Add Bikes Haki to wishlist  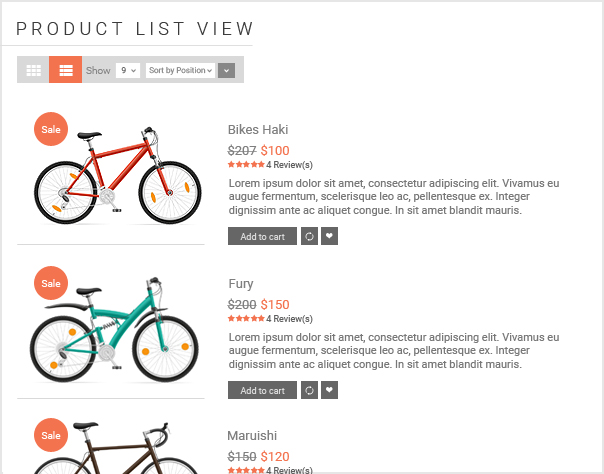tap(329, 237)
